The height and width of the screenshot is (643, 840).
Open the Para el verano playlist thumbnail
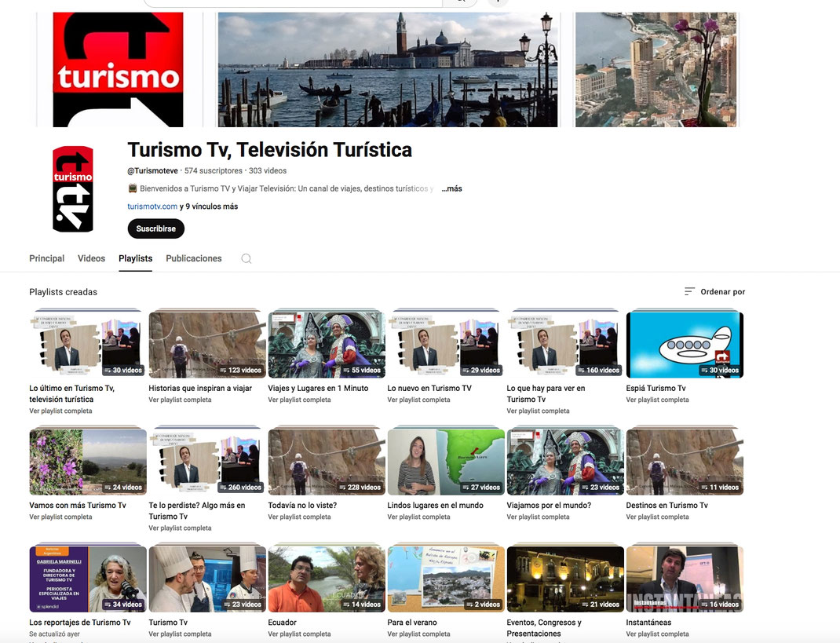445,578
